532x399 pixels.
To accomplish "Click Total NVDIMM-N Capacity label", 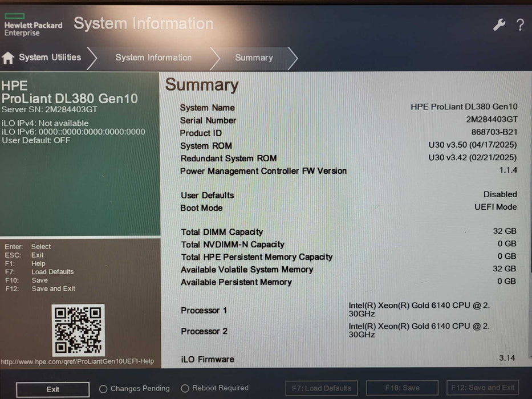I will click(x=233, y=245).
